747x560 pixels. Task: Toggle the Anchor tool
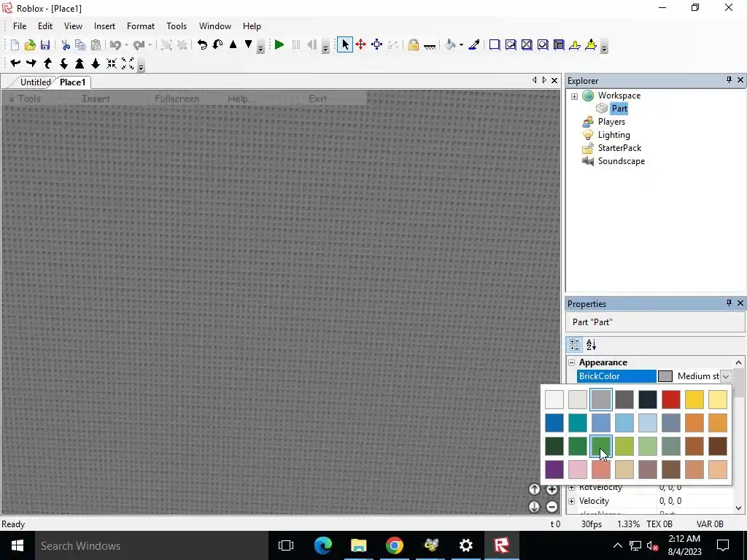(429, 46)
